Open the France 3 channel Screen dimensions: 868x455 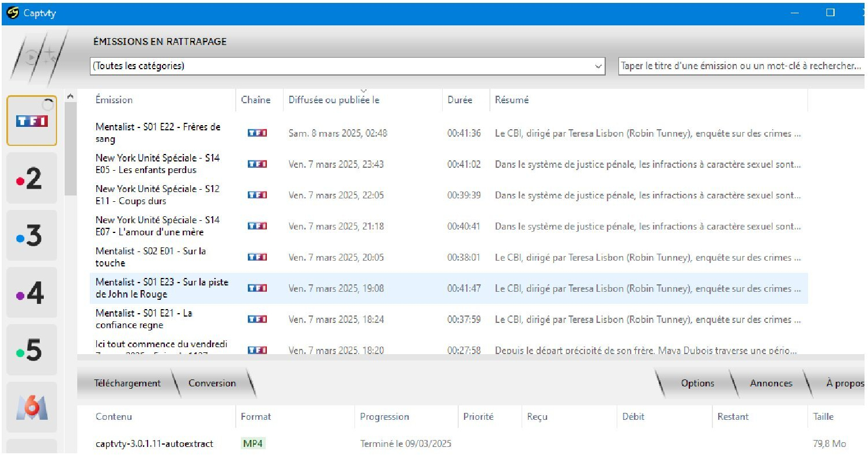pos(32,235)
